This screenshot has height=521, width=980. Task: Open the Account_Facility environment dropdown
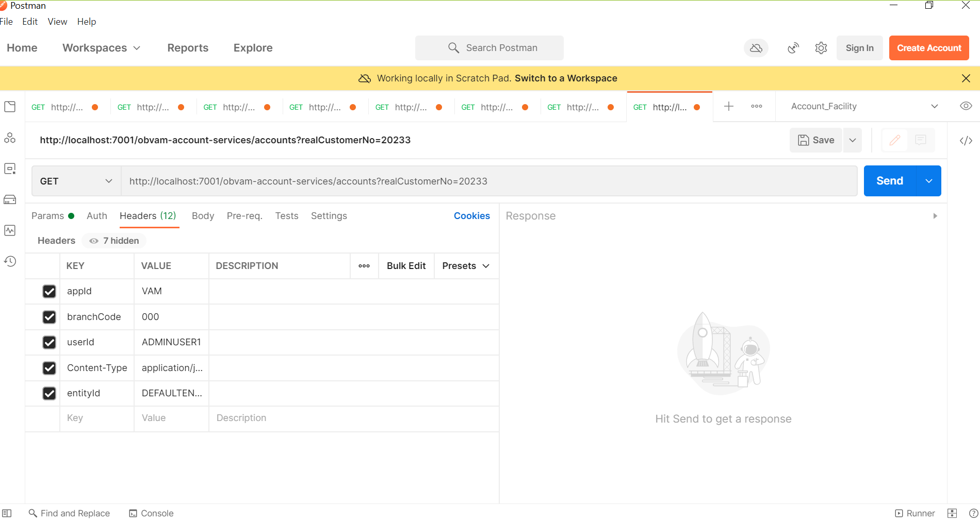tap(864, 106)
